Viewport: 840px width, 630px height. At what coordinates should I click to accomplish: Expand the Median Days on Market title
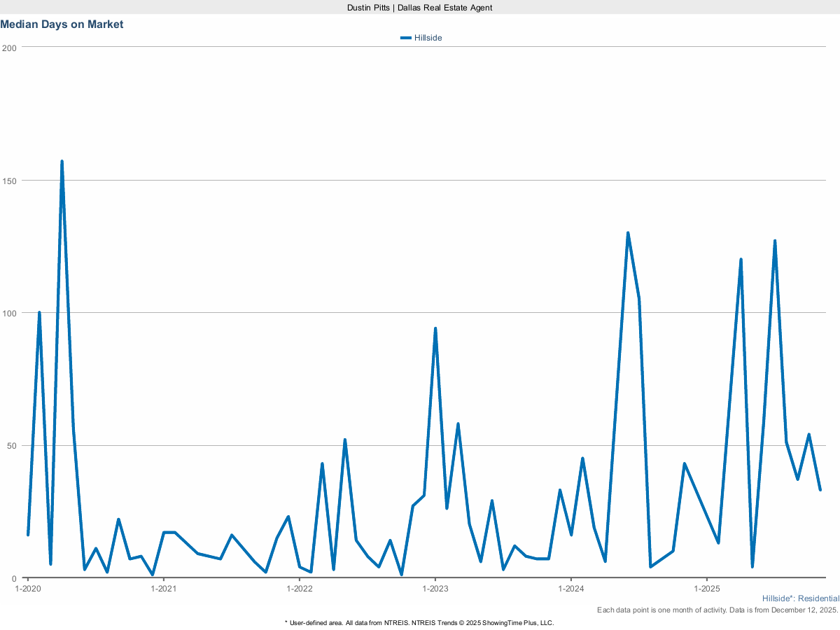click(62, 24)
